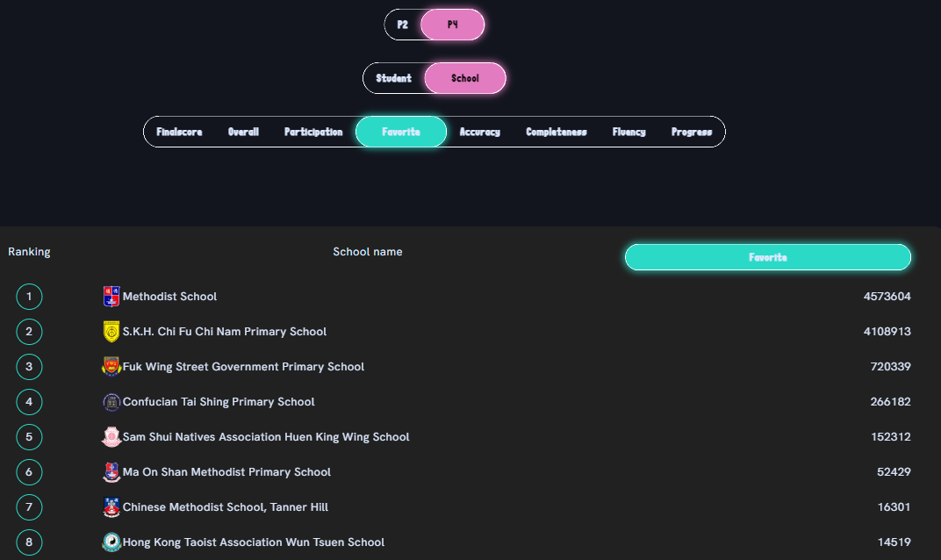Click the favorite score 152312
Screen dimensions: 941x560
[x=891, y=437]
